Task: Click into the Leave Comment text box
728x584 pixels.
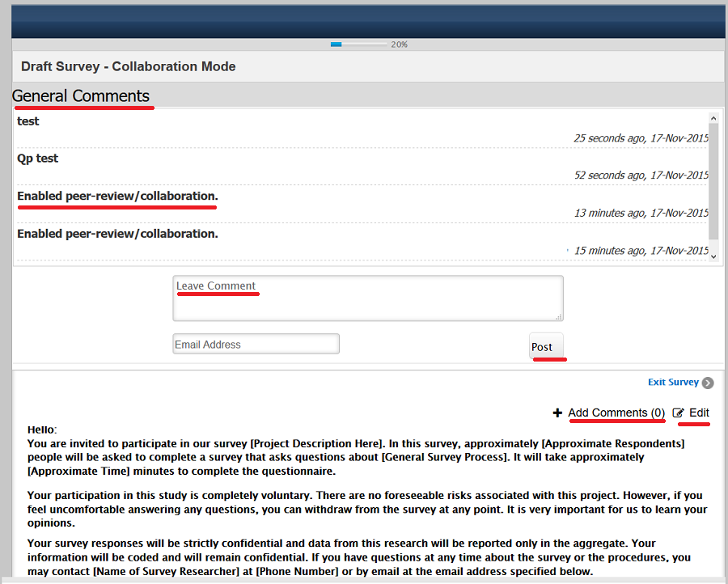Action: point(368,298)
